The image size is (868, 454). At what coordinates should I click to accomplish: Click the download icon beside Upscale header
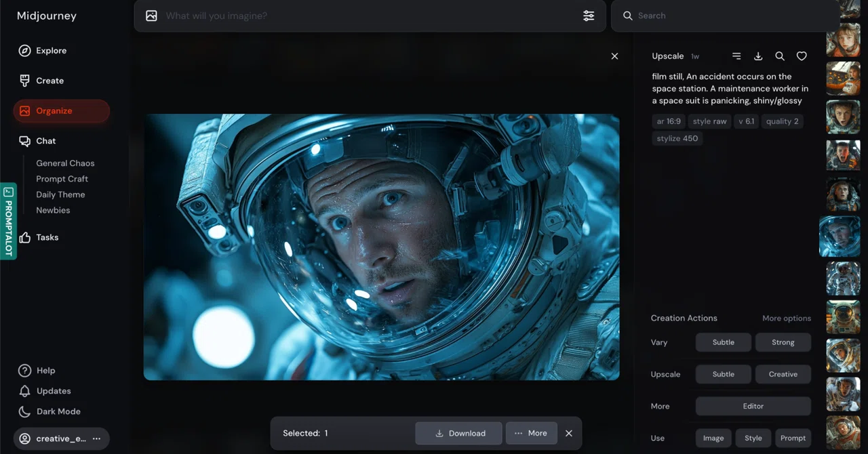(x=758, y=56)
